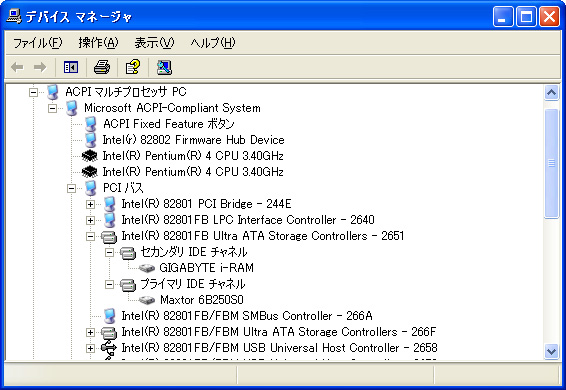Click the Maxtor 6B250S0 disk drive icon
This screenshot has width=566, height=390.
click(x=147, y=300)
